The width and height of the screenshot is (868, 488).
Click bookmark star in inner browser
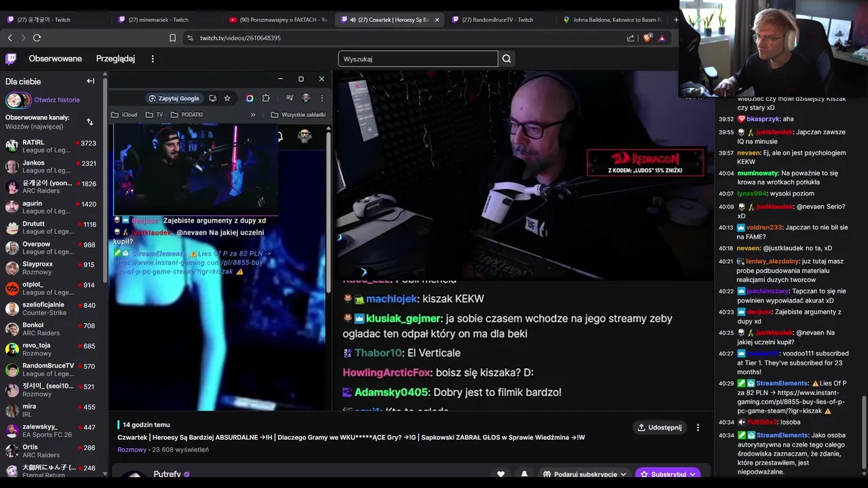[x=227, y=98]
